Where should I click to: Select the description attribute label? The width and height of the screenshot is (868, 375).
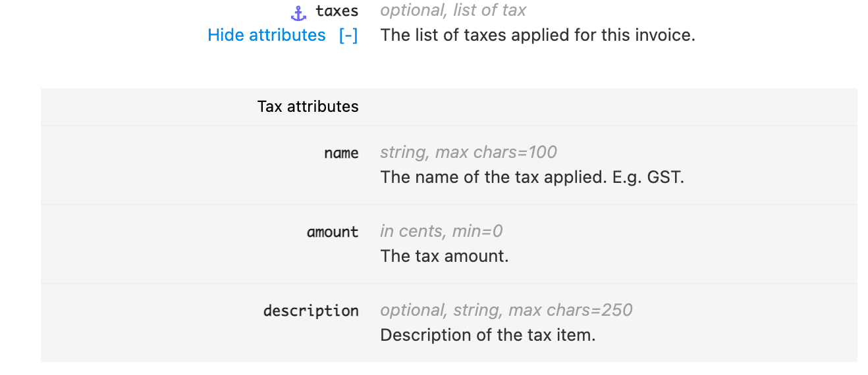(x=311, y=311)
